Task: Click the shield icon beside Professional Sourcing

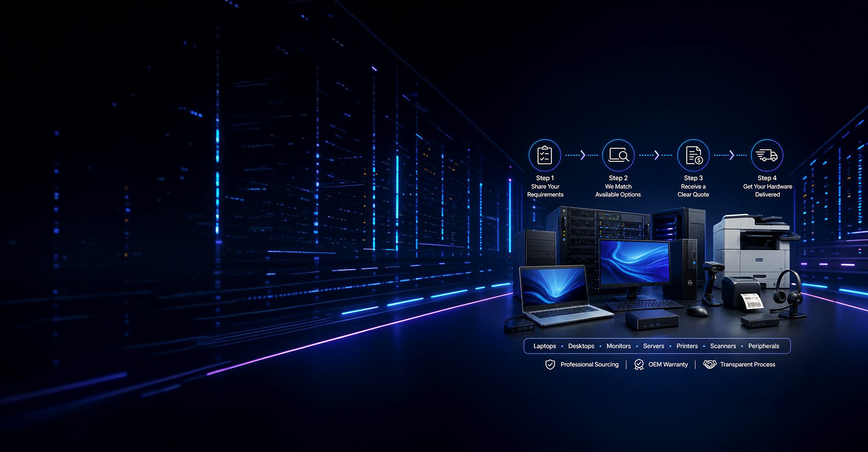Action: pos(550,364)
